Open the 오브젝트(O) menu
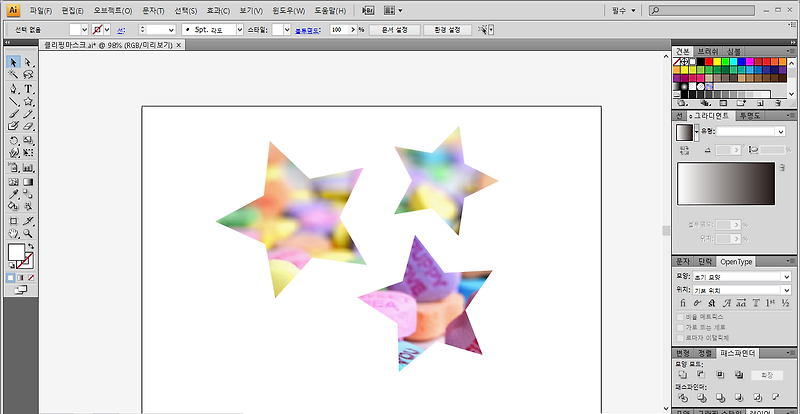 coord(113,11)
